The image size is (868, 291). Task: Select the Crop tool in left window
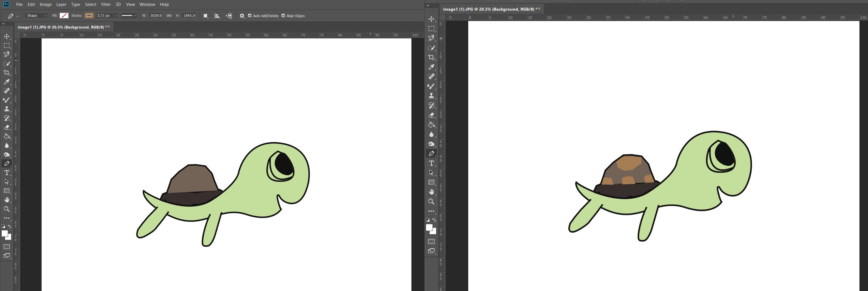tap(7, 72)
